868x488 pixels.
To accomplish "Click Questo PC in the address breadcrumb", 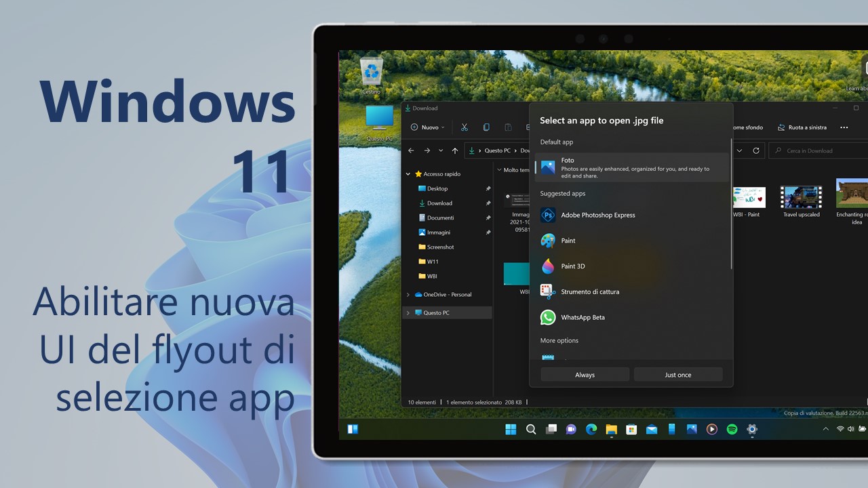I will 497,150.
